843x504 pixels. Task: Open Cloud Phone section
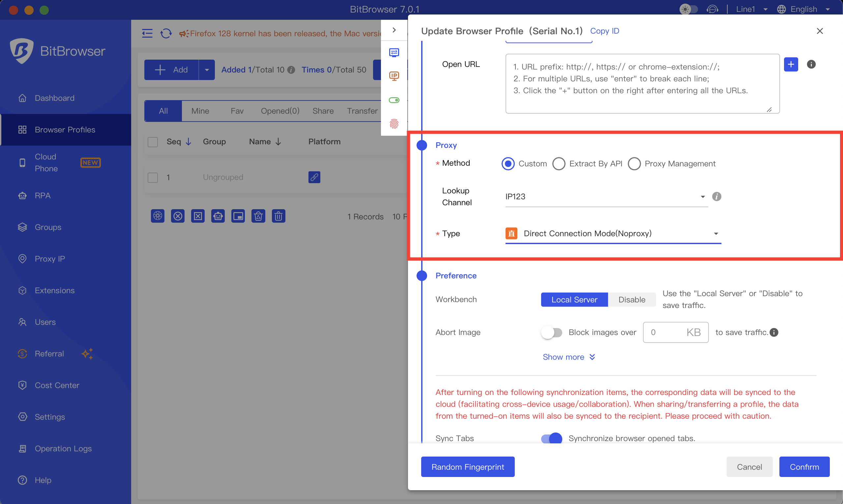pos(66,163)
